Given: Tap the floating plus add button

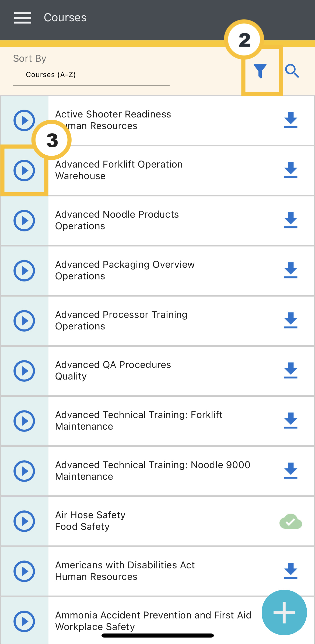Looking at the screenshot, I should (284, 612).
